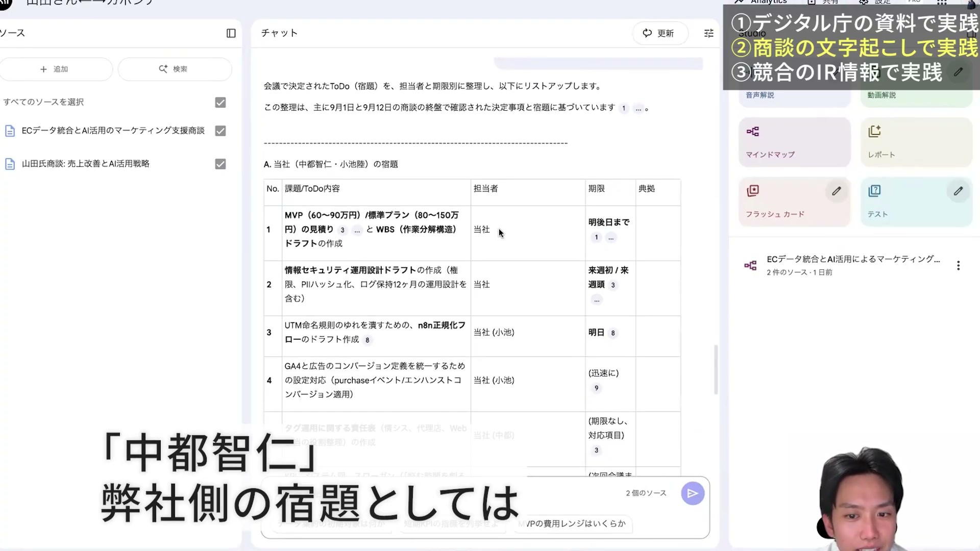This screenshot has height=551, width=980.
Task: Click the 検索 discover sources button
Action: pyautogui.click(x=175, y=69)
